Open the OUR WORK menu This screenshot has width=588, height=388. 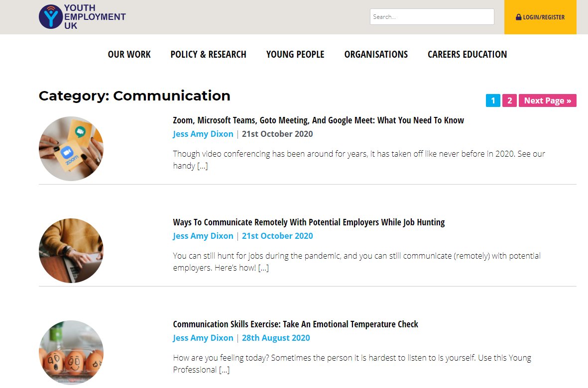click(x=129, y=54)
